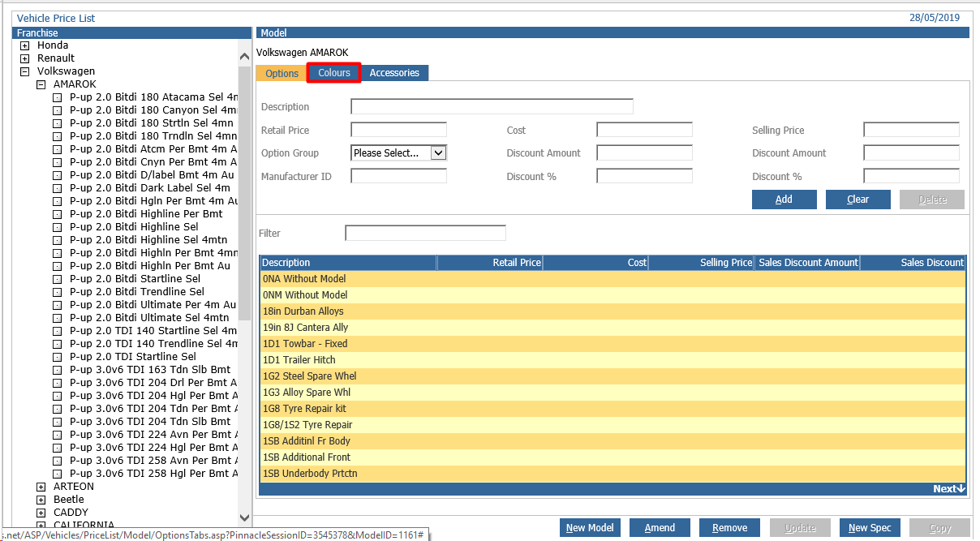Focus the Description input field

pyautogui.click(x=492, y=106)
